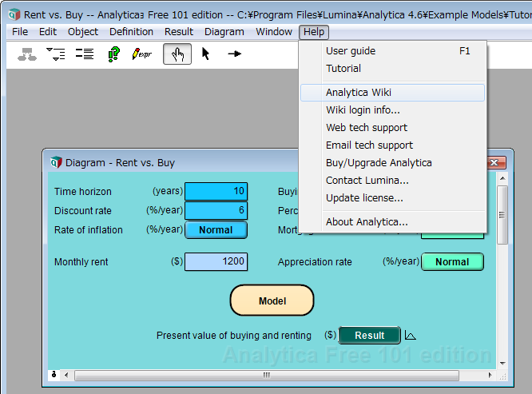Open the Object window toolbar icon
The height and width of the screenshot is (394, 532).
pos(85,54)
